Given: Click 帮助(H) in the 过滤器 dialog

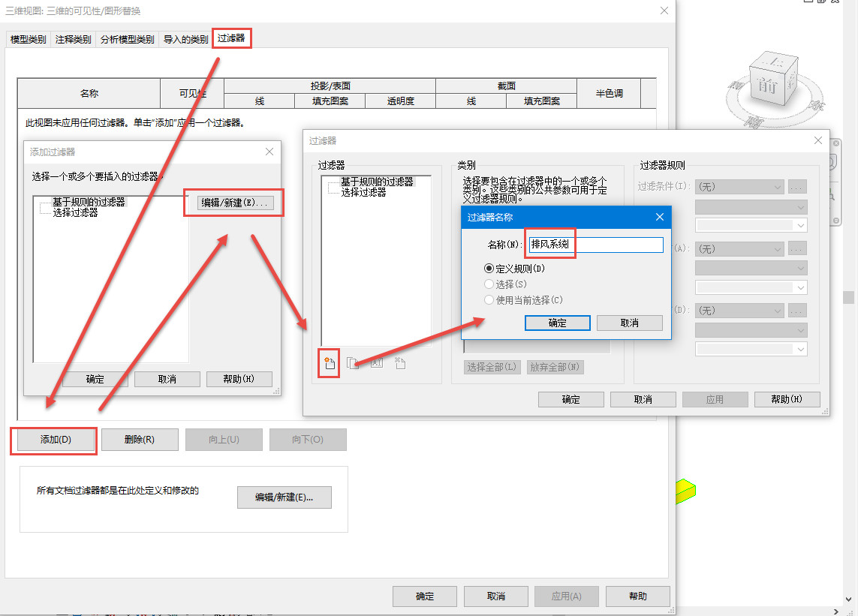Looking at the screenshot, I should pos(787,399).
